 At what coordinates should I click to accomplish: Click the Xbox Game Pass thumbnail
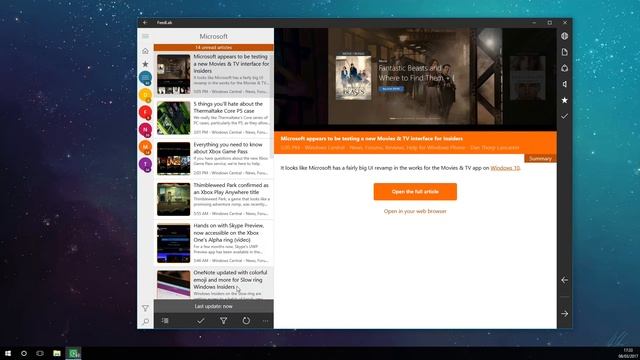click(x=173, y=158)
